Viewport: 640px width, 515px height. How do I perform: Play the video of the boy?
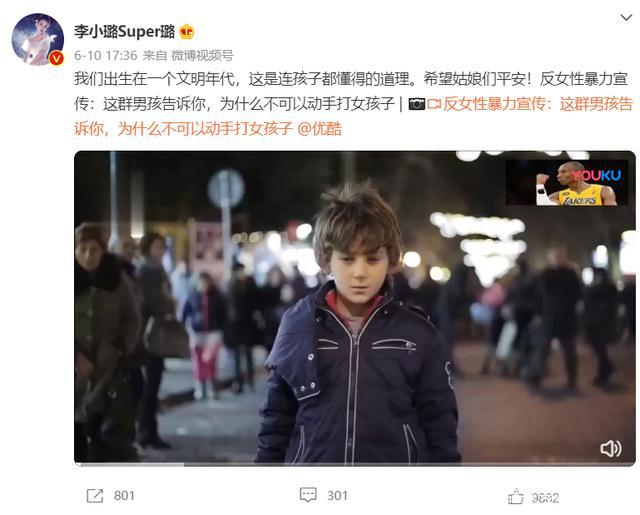(x=355, y=308)
